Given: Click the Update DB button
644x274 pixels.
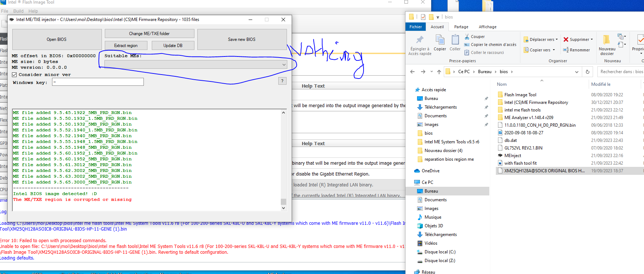Looking at the screenshot, I should pyautogui.click(x=173, y=46).
